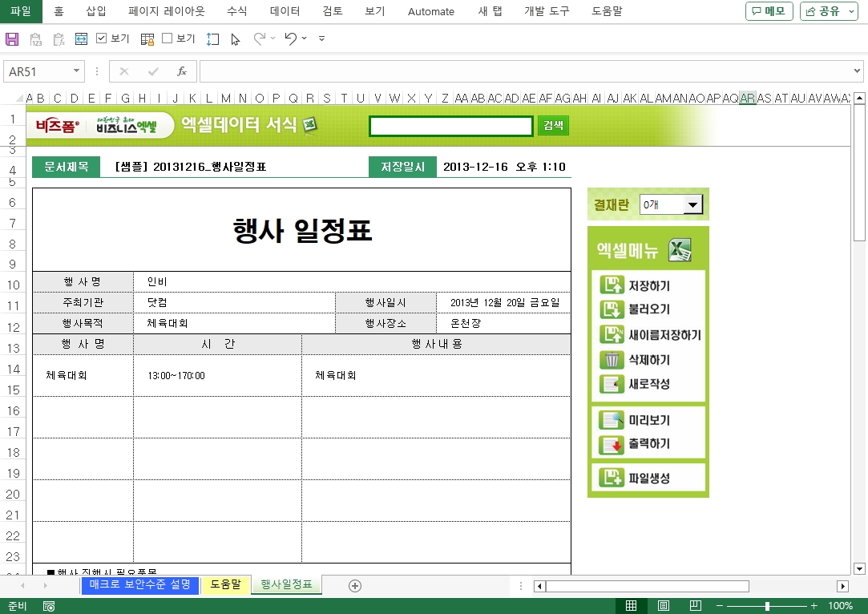Add a new sheet with plus icon
Viewport: 868px width, 614px height.
pos(355,586)
